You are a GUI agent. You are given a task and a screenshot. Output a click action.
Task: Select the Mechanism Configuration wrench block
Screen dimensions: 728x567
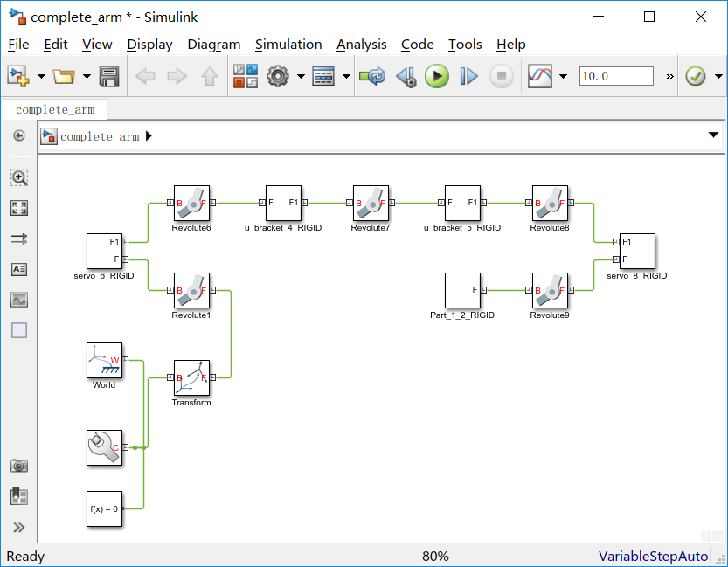(x=105, y=448)
